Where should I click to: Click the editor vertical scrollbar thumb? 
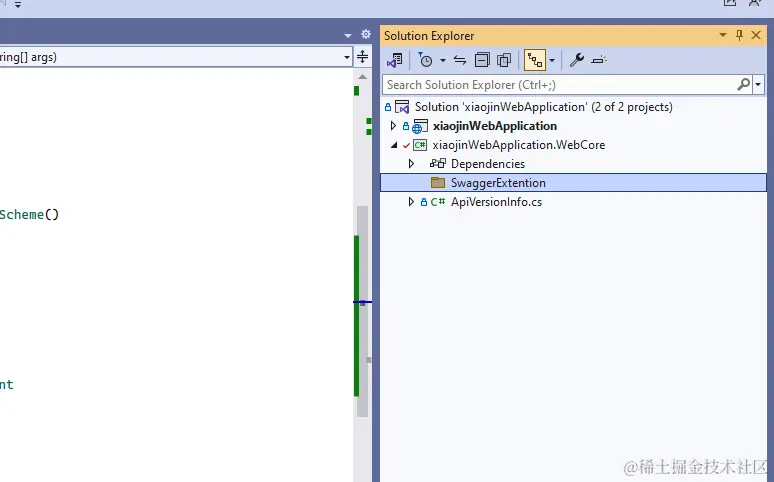pos(362,311)
